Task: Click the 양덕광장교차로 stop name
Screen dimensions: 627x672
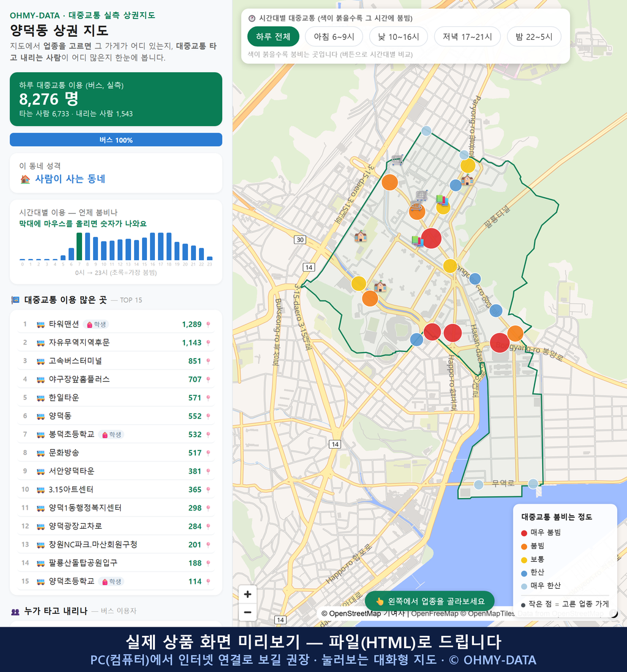Action: 75,527
